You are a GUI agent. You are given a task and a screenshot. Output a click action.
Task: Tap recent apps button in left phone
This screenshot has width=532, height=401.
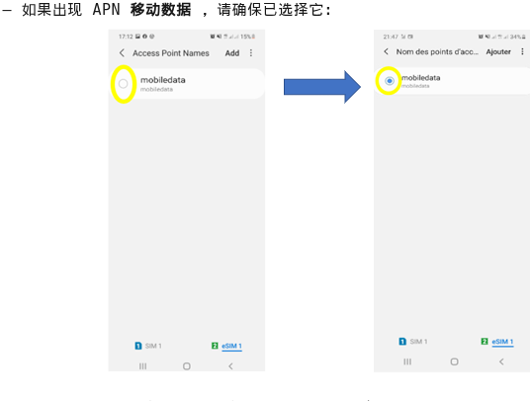[142, 366]
